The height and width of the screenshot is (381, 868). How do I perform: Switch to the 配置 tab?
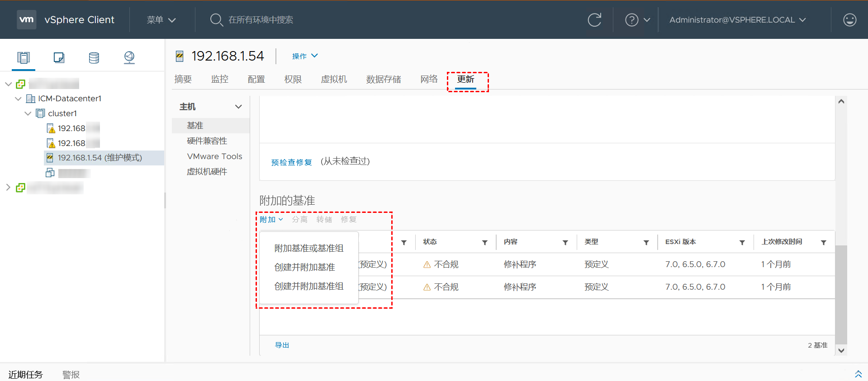pos(256,80)
